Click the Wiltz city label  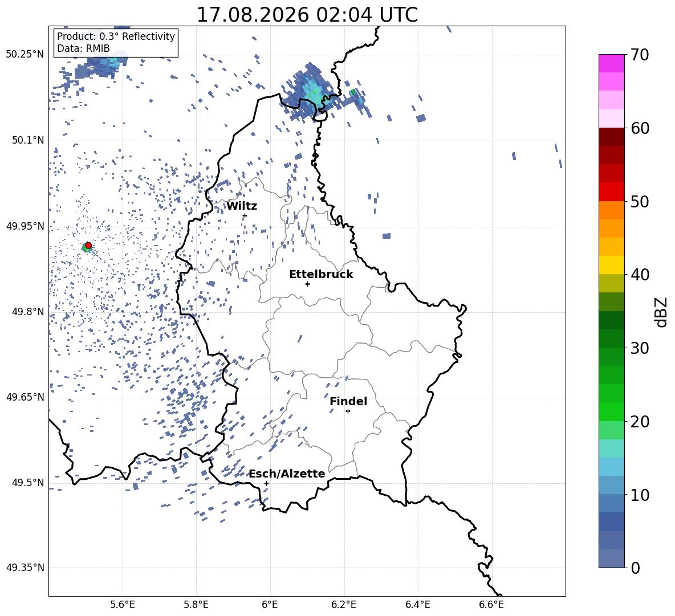click(242, 206)
